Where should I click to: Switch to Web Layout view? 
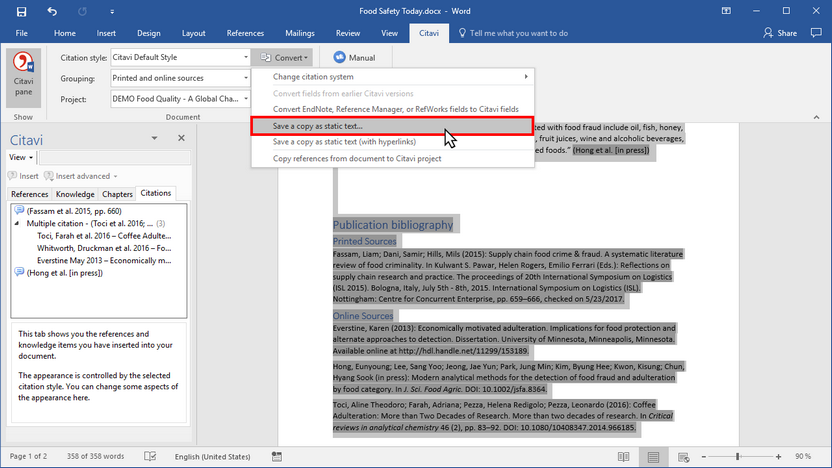point(683,457)
